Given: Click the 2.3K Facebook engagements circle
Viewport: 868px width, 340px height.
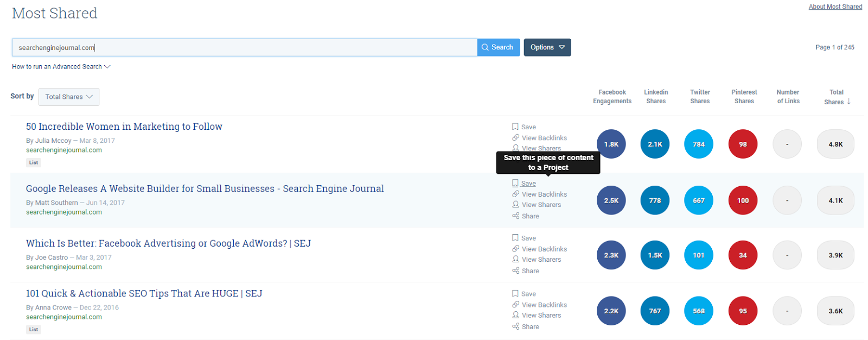Looking at the screenshot, I should 611,255.
